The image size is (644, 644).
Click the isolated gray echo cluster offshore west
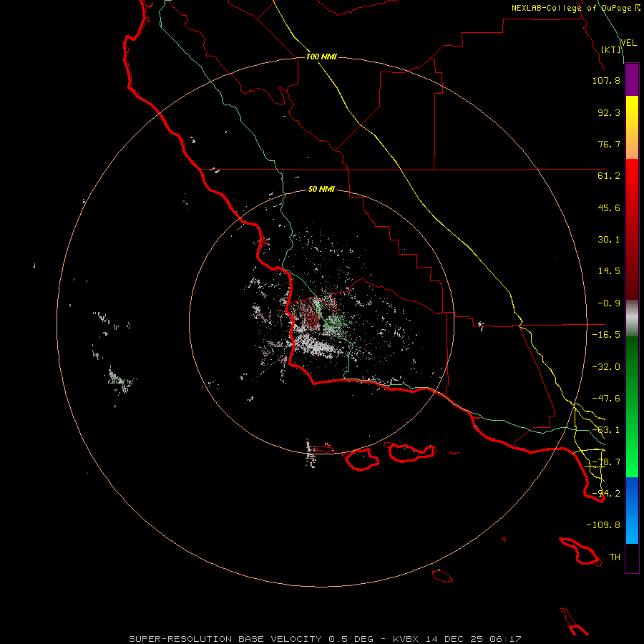[x=120, y=381]
